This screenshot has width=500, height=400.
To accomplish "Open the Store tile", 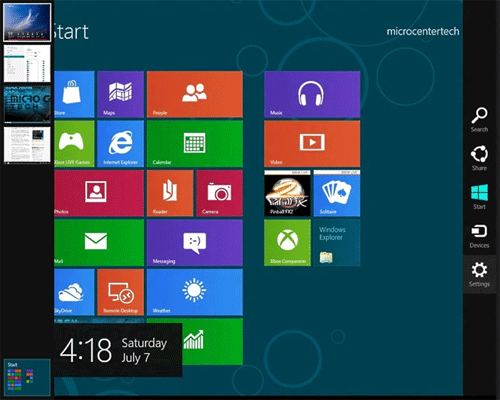I will pos(74,94).
